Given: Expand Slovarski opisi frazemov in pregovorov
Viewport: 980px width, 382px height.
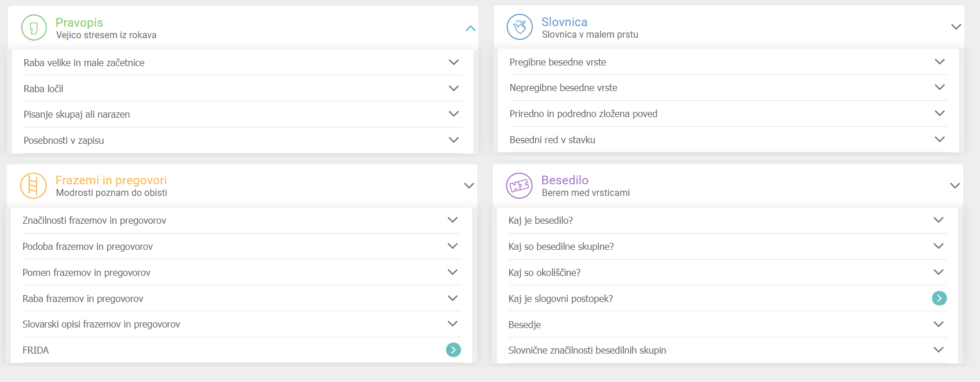Looking at the screenshot, I should click(x=452, y=324).
